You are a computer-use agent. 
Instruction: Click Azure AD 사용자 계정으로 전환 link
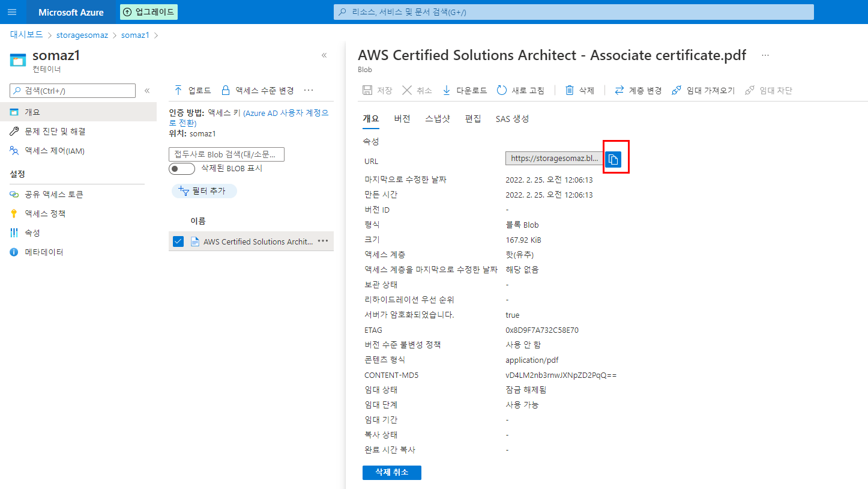click(249, 118)
